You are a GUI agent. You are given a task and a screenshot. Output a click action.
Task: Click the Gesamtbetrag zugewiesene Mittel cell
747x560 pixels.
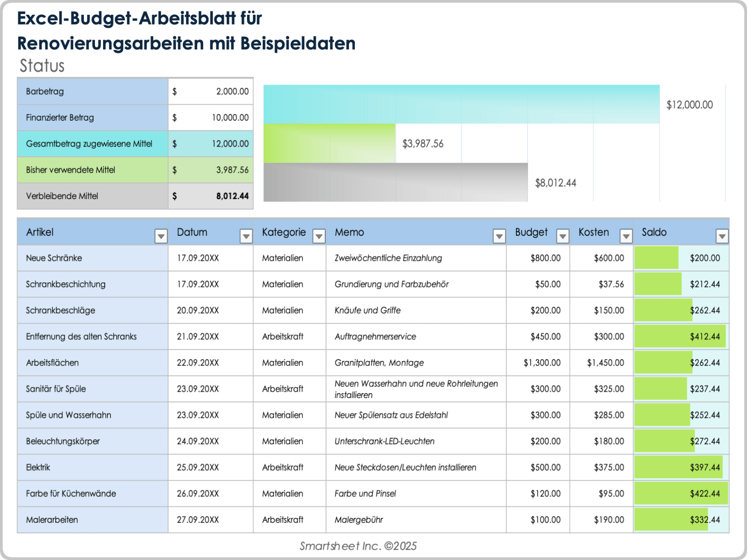pyautogui.click(x=92, y=143)
